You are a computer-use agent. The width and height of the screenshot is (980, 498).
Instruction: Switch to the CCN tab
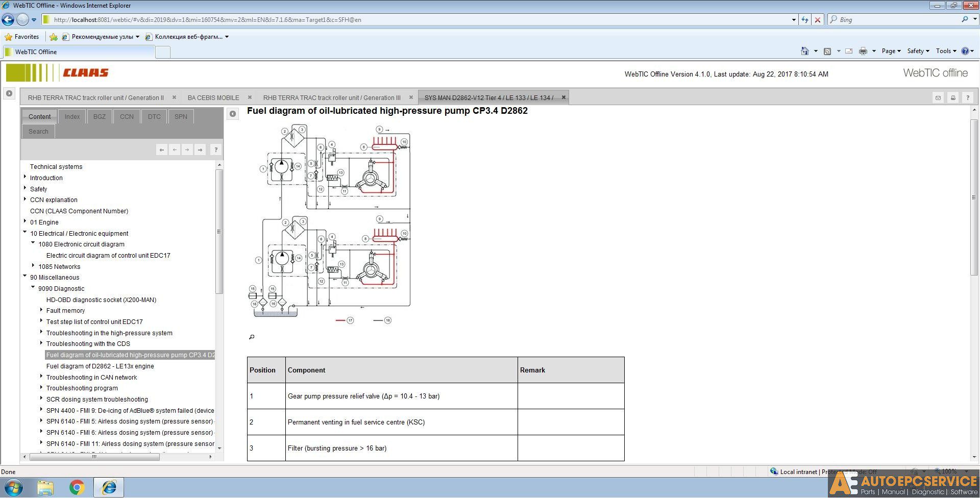point(127,116)
